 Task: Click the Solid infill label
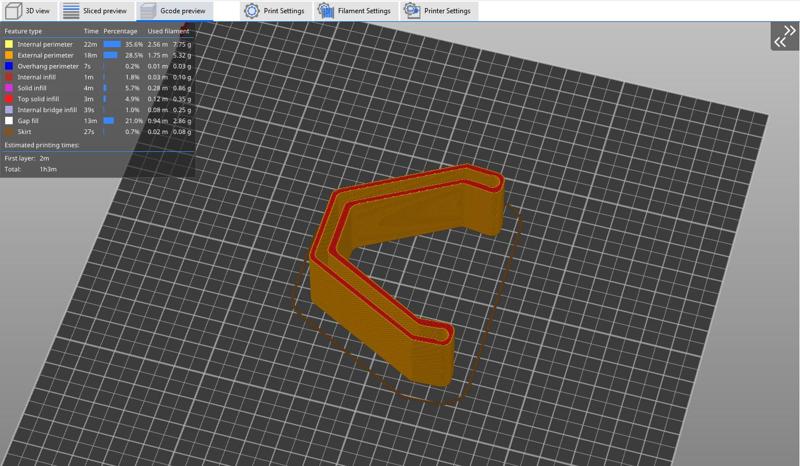pyautogui.click(x=32, y=88)
